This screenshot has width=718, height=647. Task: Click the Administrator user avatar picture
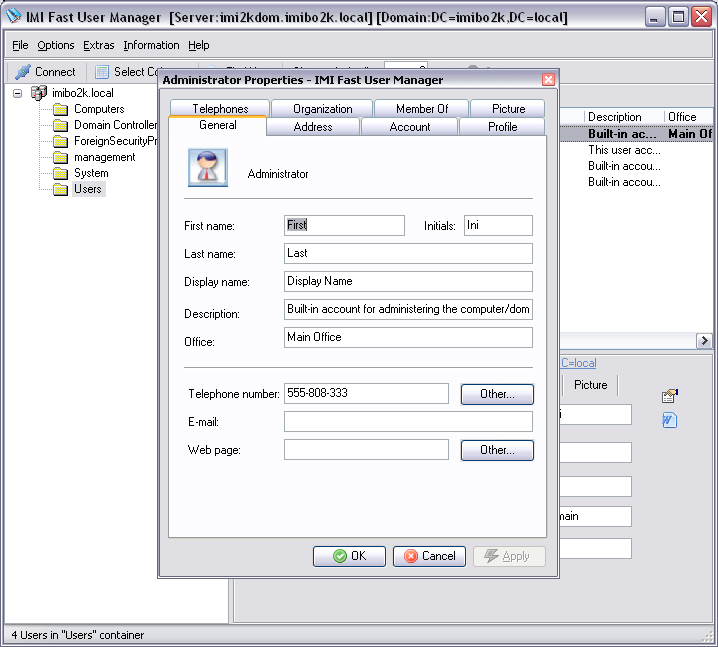208,168
